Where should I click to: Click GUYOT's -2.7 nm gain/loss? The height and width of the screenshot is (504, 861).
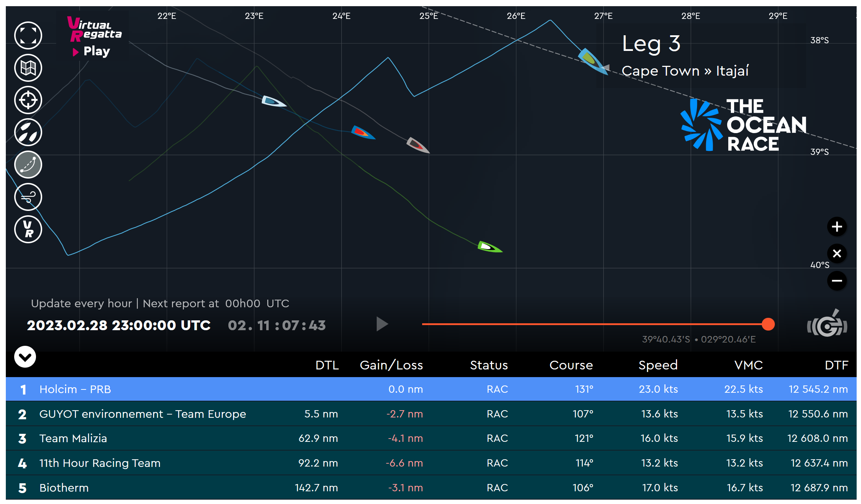404,414
